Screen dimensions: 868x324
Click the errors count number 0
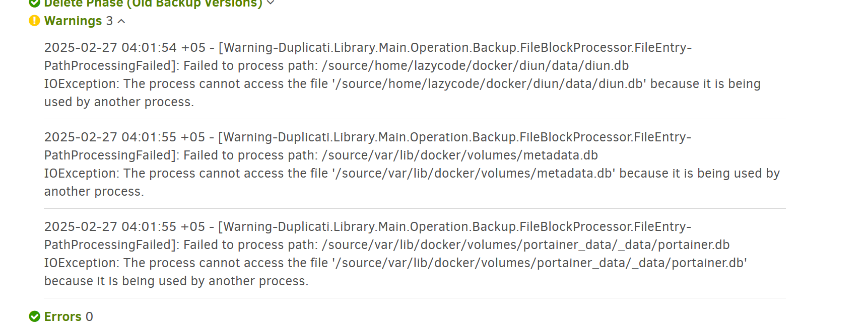point(89,316)
